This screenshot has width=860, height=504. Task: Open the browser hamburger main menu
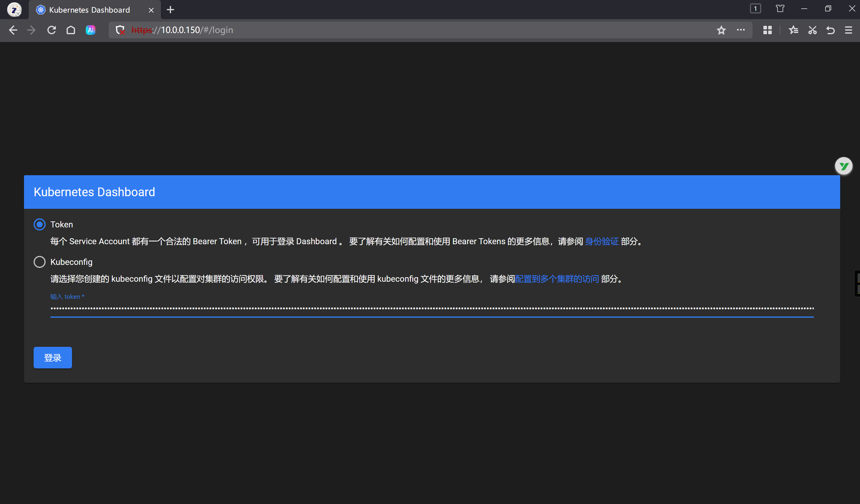click(849, 30)
